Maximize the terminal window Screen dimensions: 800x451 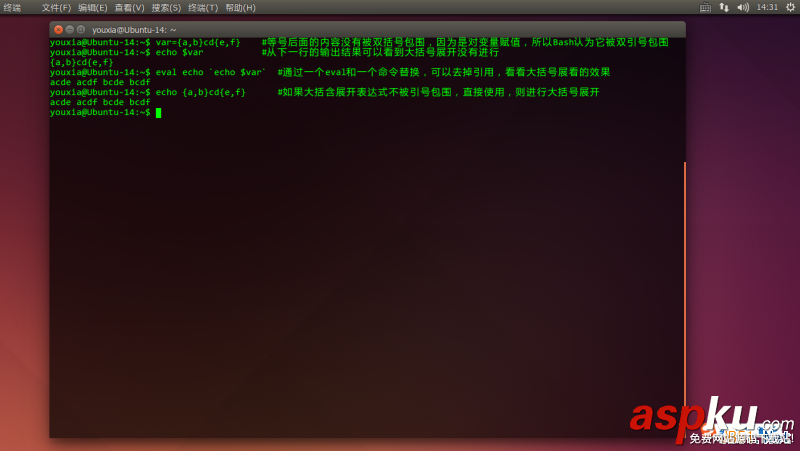(81, 30)
